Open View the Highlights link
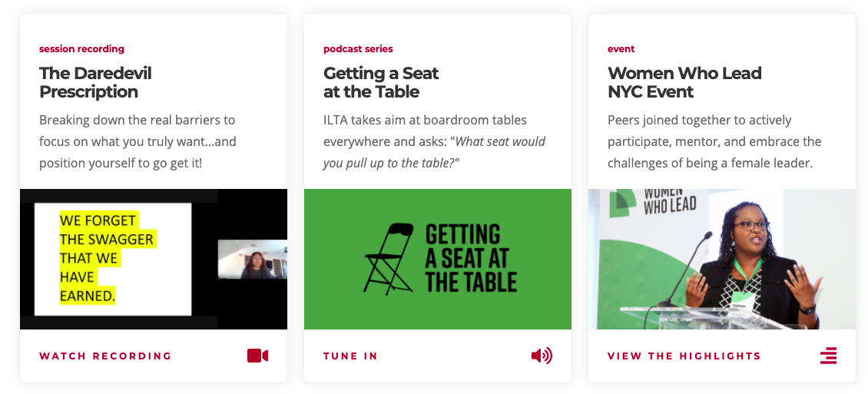Viewport: 868px width, 394px height. click(x=684, y=356)
